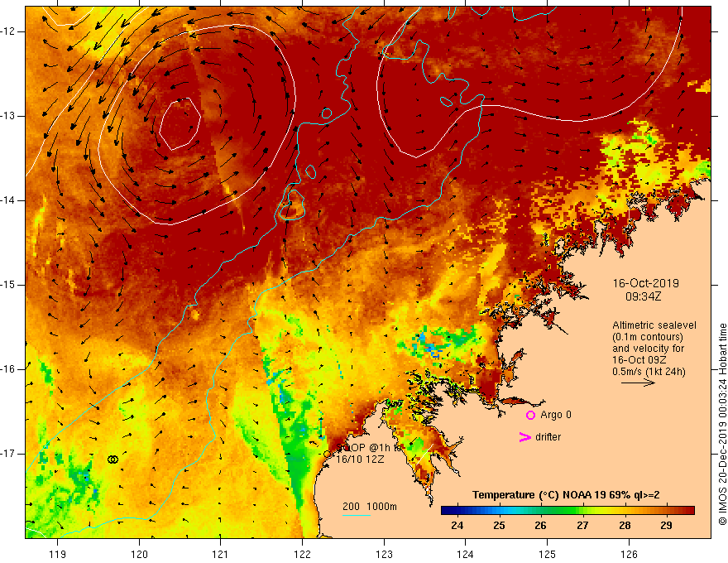Click the '126' longitude axis label
728x563 pixels.
click(629, 554)
